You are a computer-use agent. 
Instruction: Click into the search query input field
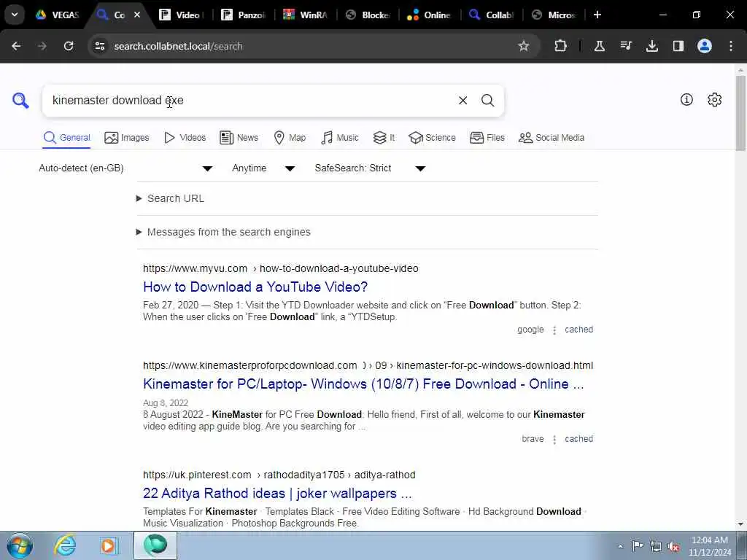click(x=248, y=101)
